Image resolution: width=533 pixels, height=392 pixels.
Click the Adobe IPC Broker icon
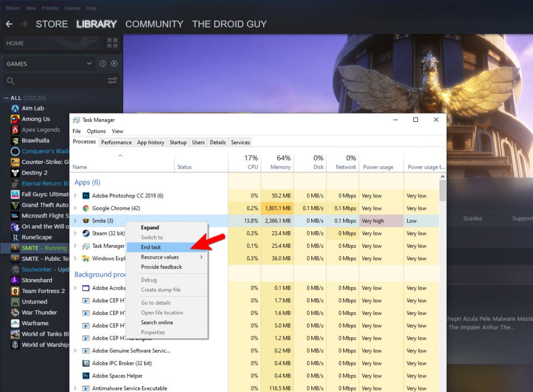[86, 363]
